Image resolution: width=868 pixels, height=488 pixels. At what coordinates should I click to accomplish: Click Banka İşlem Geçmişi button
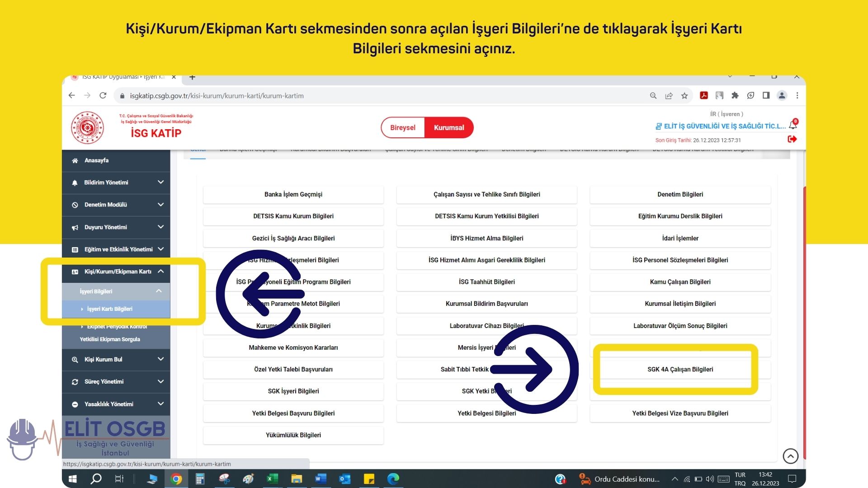click(x=293, y=195)
